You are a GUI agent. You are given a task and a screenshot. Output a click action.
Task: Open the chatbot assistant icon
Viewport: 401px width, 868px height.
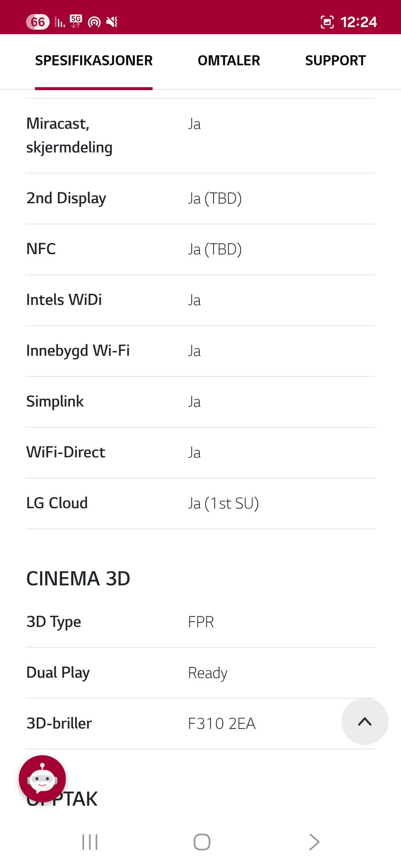point(42,778)
